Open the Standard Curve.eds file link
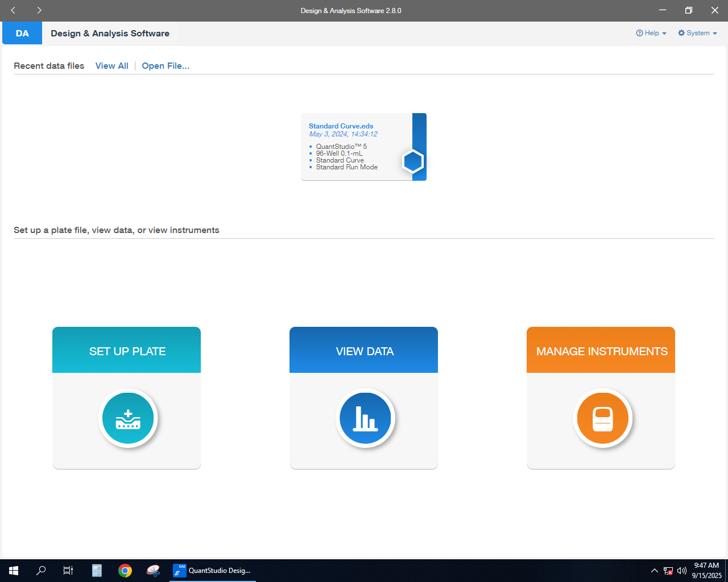Screen dimensions: 728x582 click(x=341, y=126)
